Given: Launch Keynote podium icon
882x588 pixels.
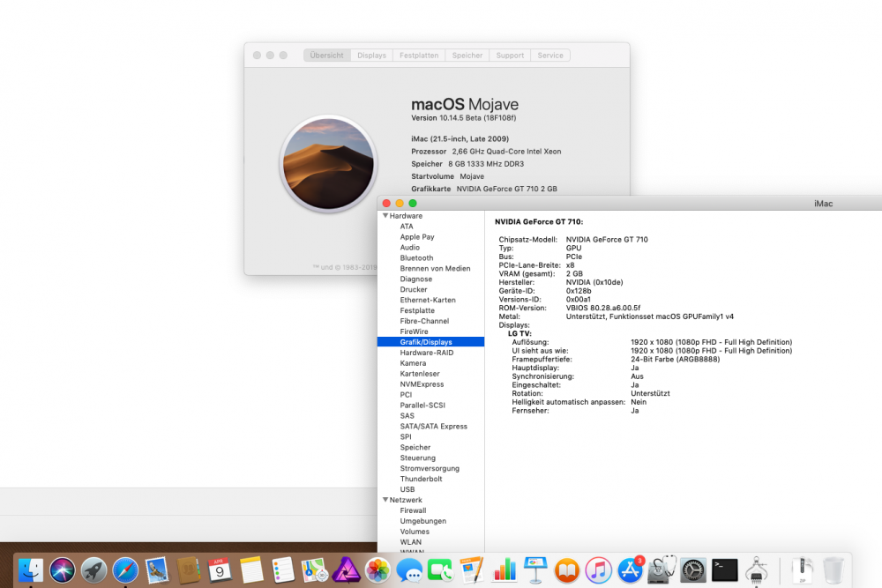Looking at the screenshot, I should [535, 570].
